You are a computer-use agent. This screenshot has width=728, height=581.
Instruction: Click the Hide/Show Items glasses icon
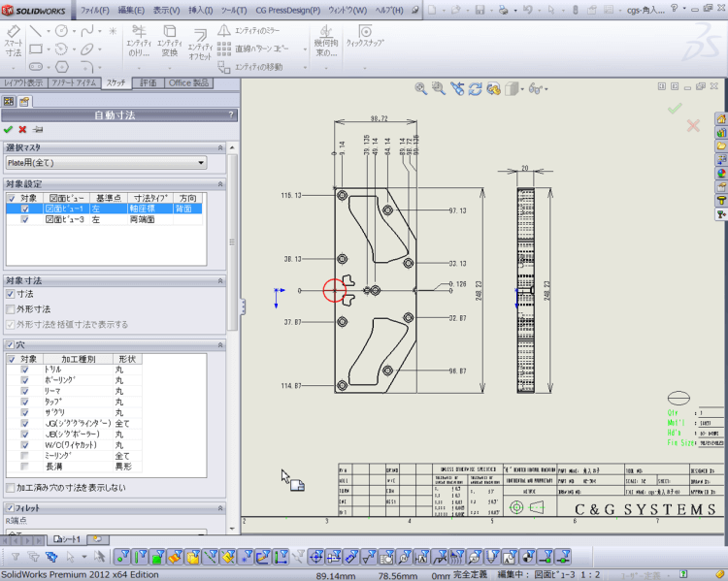coord(535,88)
